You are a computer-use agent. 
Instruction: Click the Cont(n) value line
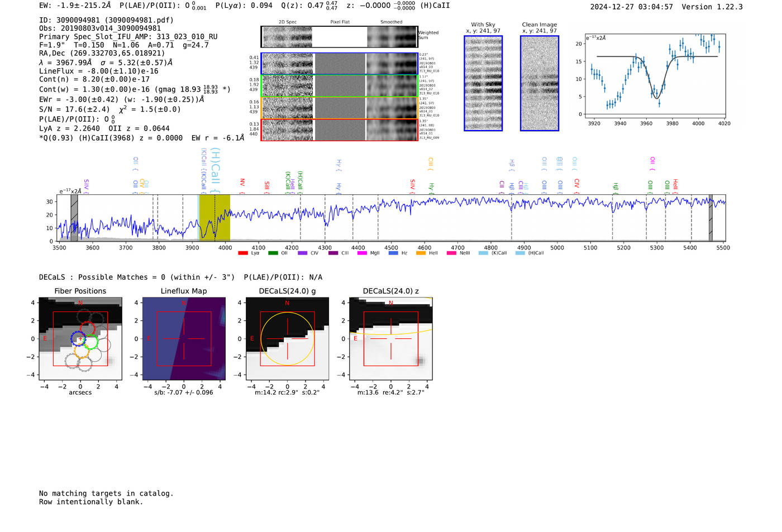[94, 79]
